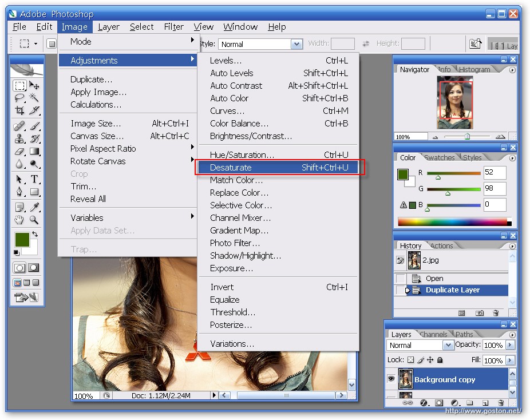Select the Type tool
This screenshot has width=530, height=420.
(x=34, y=179)
